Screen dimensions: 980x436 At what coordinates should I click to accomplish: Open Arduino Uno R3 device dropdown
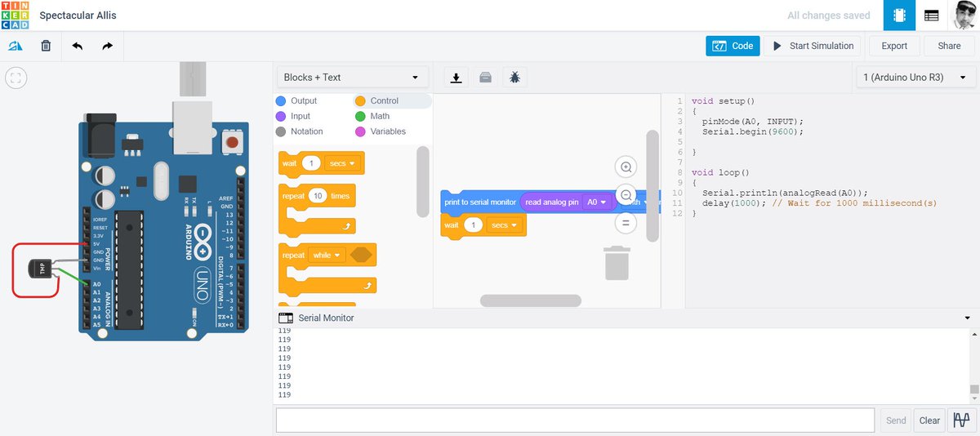click(915, 78)
